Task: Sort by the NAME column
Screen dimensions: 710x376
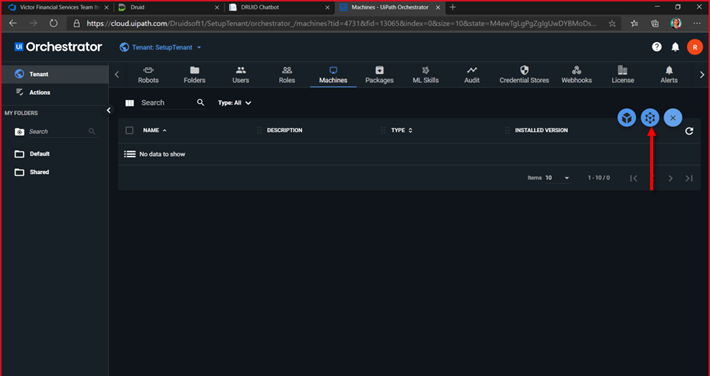Action: point(155,130)
